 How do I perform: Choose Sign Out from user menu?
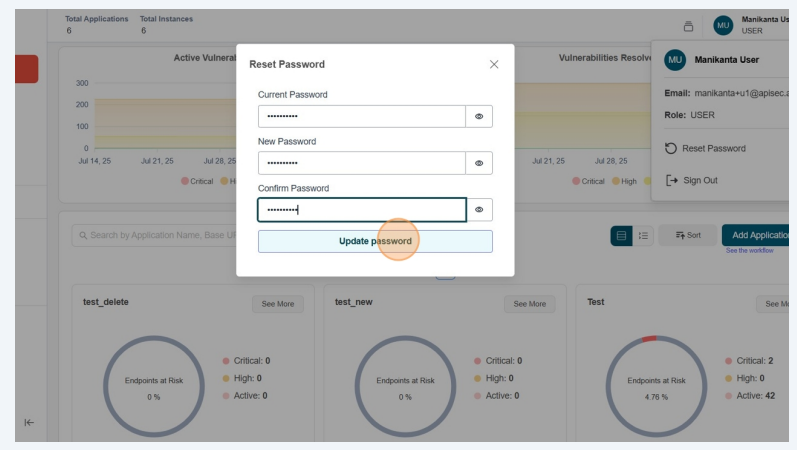(699, 180)
